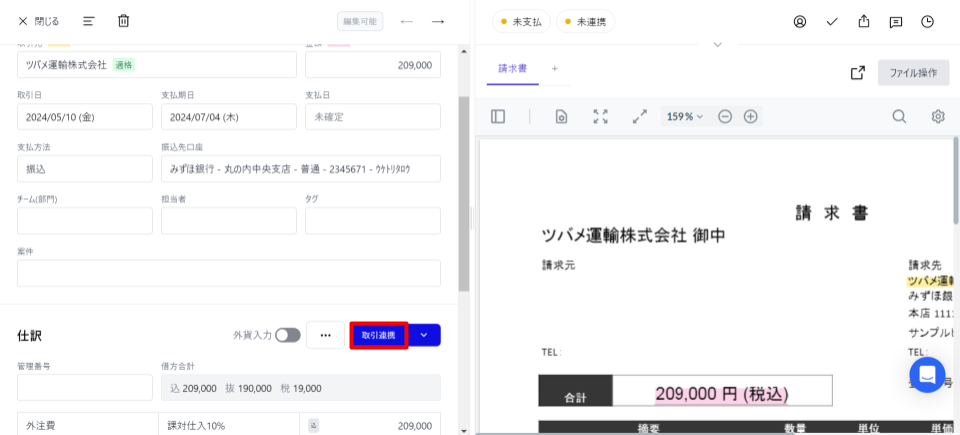960x435 pixels.
Task: Click the share upload icon
Action: pos(864,21)
